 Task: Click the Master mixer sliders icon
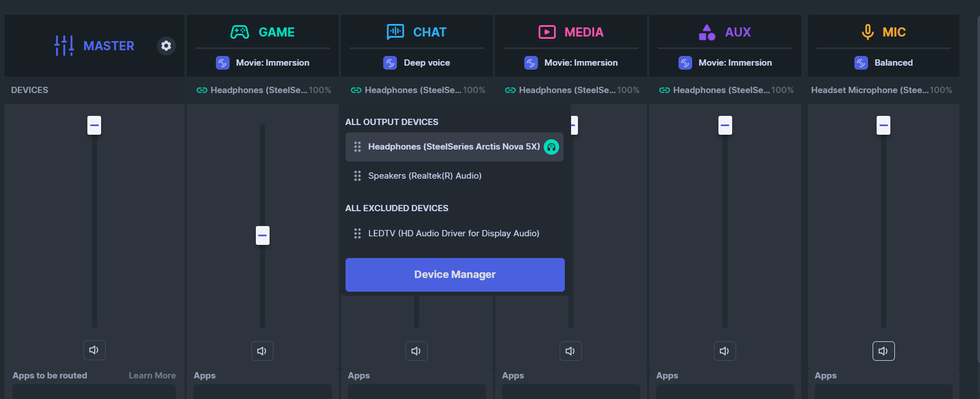point(64,46)
